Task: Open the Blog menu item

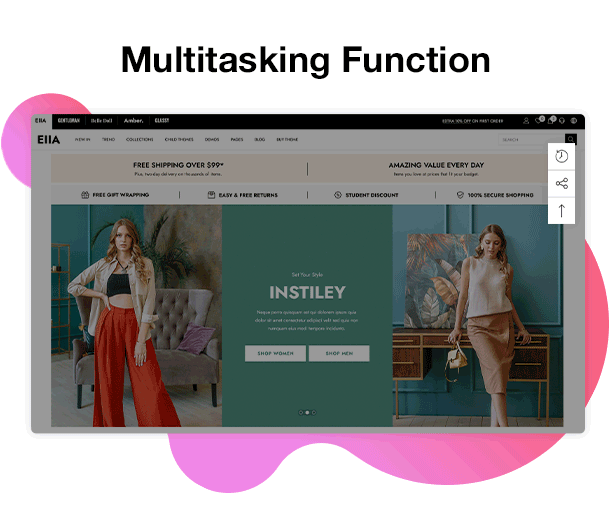Action: 259,140
